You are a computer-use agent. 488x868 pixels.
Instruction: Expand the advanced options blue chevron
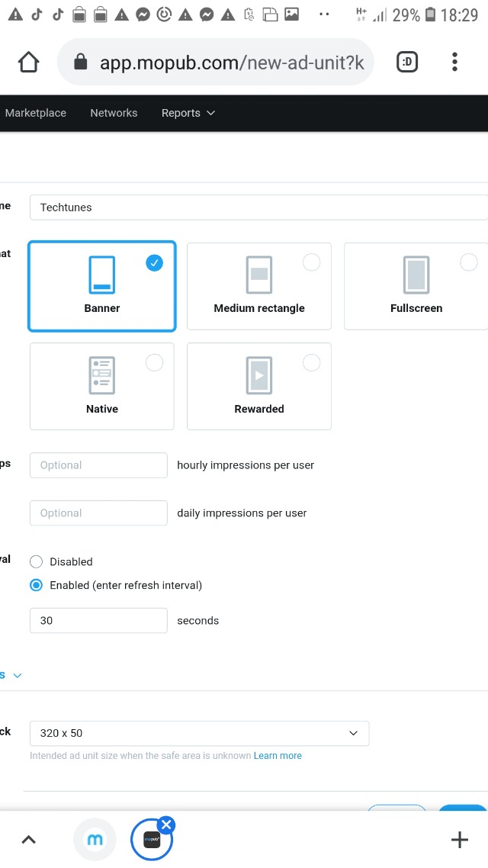[x=17, y=675]
